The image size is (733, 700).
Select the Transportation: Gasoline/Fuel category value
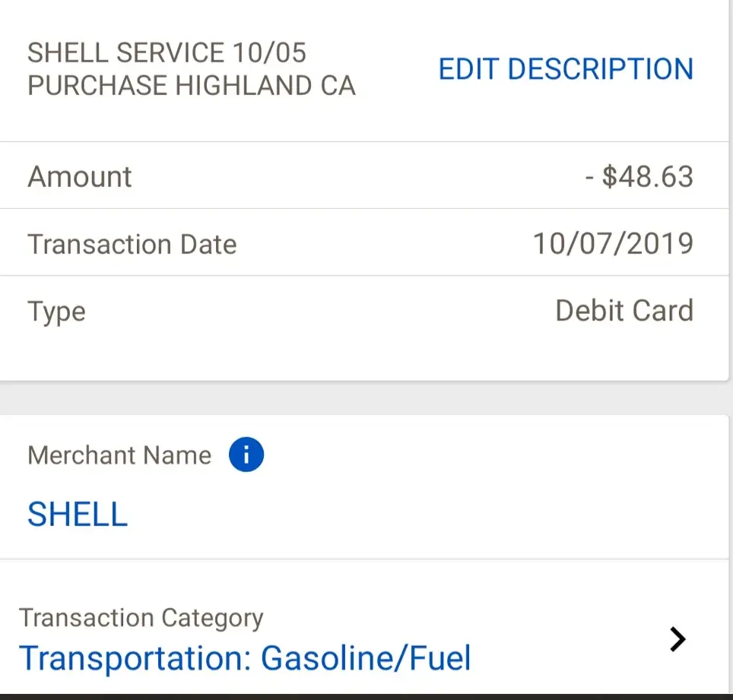(x=245, y=658)
